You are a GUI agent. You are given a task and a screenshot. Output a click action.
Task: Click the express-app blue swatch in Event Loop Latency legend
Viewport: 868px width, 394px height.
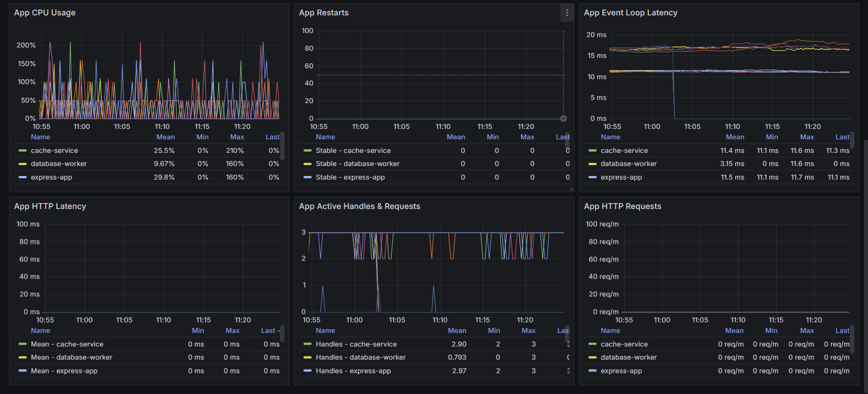[593, 177]
